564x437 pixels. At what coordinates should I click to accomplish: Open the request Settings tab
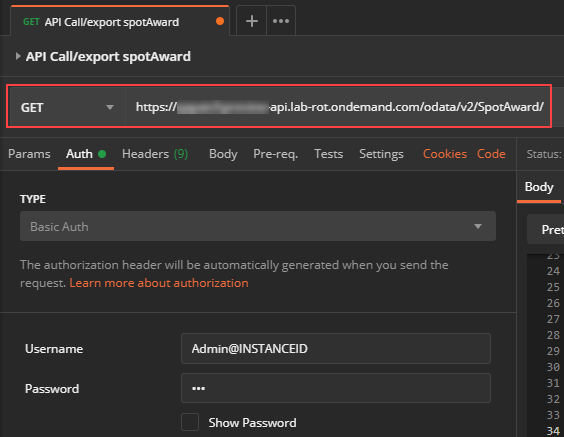pos(381,154)
